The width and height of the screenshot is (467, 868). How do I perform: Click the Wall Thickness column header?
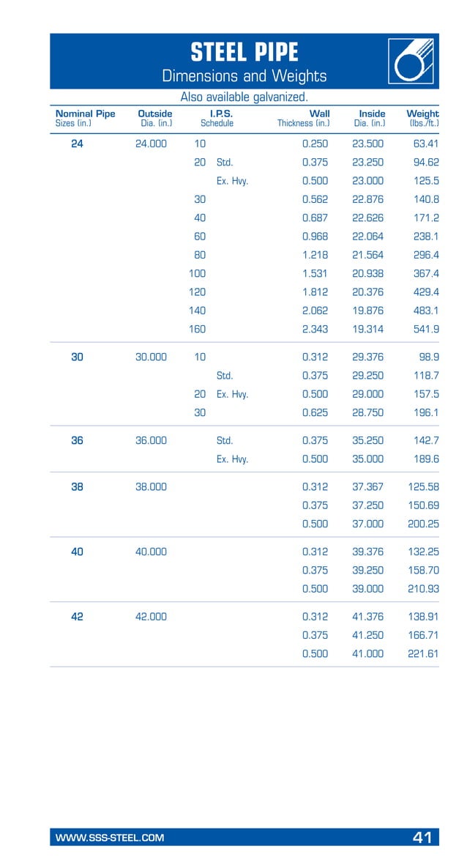pos(304,118)
